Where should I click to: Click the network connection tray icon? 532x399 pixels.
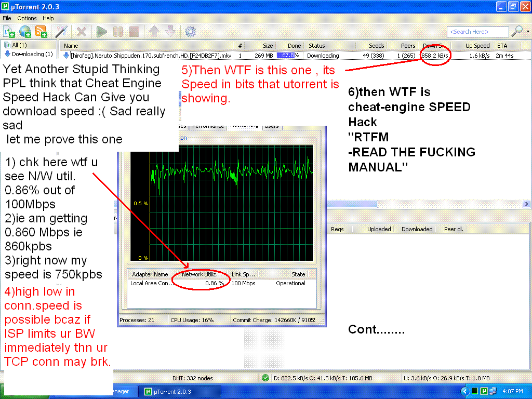coord(493,391)
